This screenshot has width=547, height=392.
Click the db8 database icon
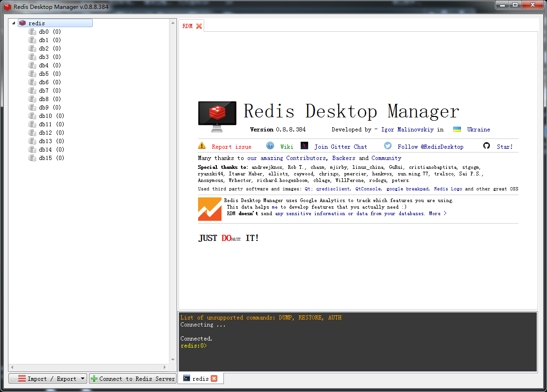pyautogui.click(x=32, y=99)
